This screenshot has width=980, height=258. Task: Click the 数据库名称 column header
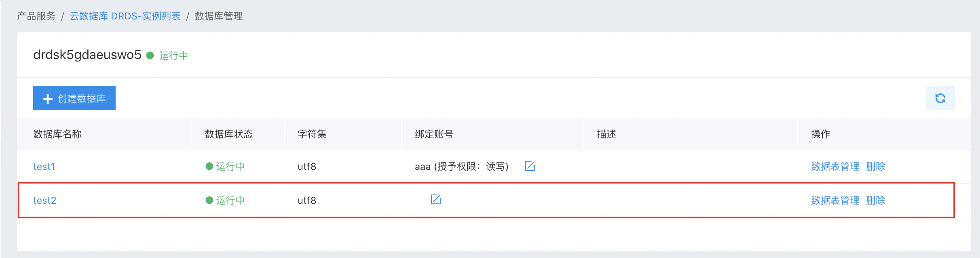pos(57,134)
